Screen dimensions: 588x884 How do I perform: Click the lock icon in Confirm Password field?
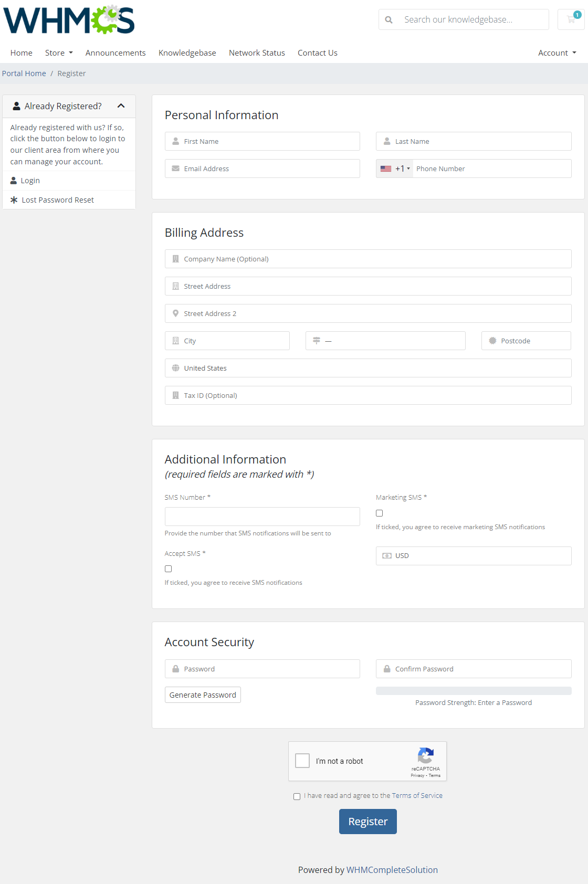(x=387, y=669)
